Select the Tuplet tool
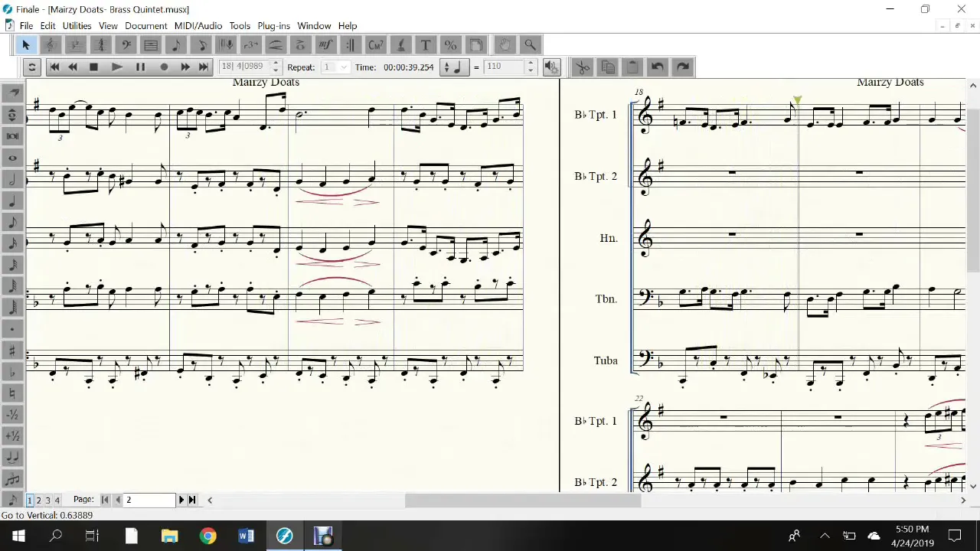 (x=250, y=44)
